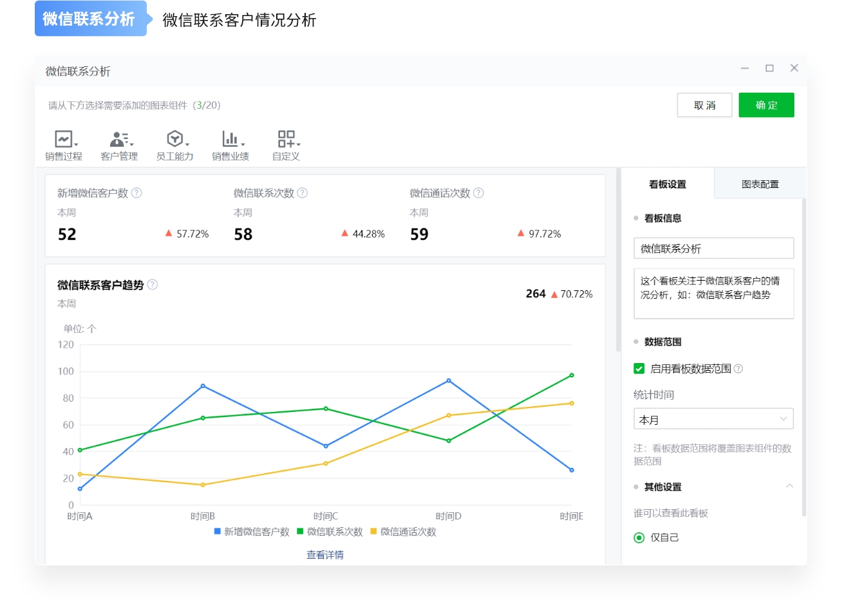Open the 销售业绩 component icon
This screenshot has height=616, width=842.
click(230, 138)
